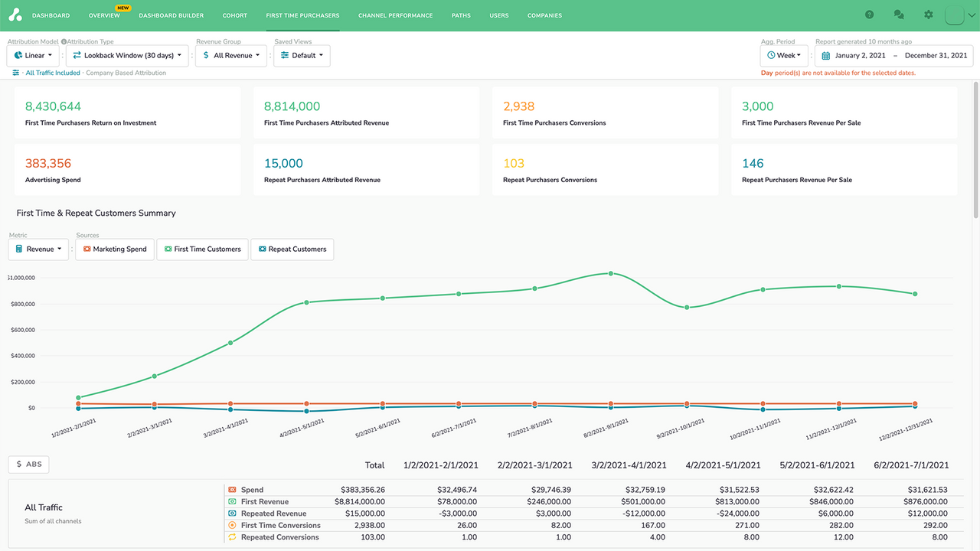
Task: Open the Overview tab
Action: point(104,15)
